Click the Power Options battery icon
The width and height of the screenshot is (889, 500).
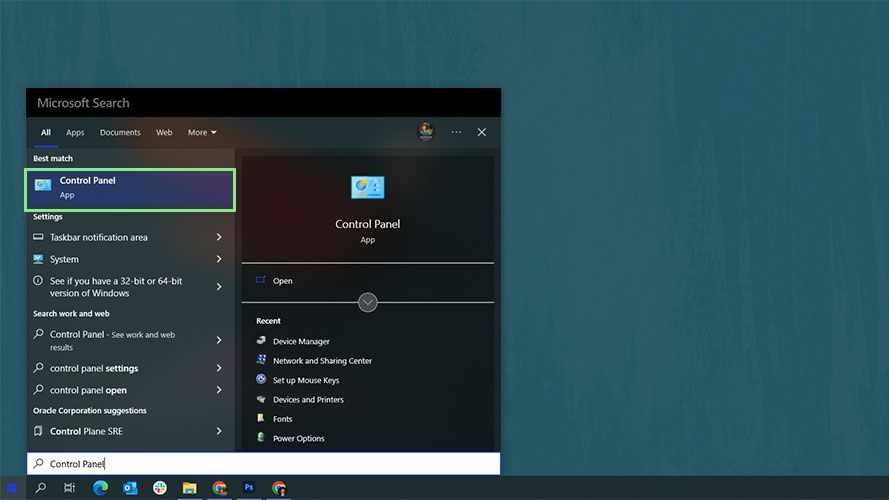click(261, 437)
